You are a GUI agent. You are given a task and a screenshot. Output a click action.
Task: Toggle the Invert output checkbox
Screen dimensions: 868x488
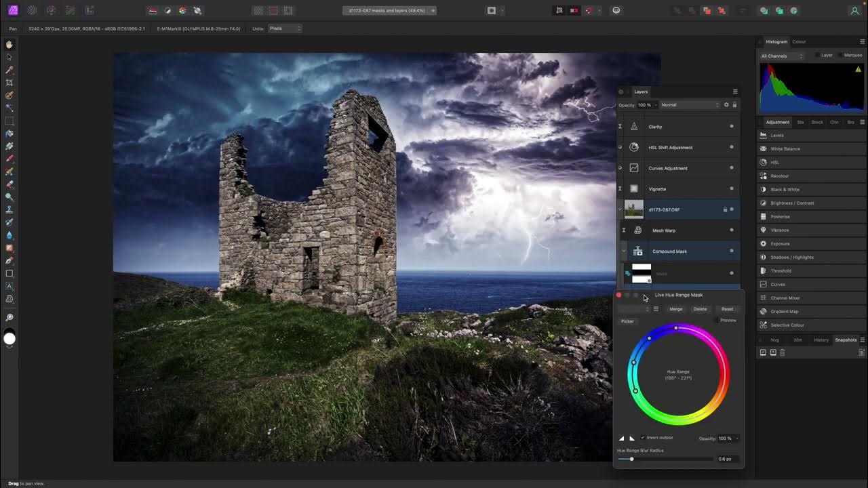pos(643,438)
